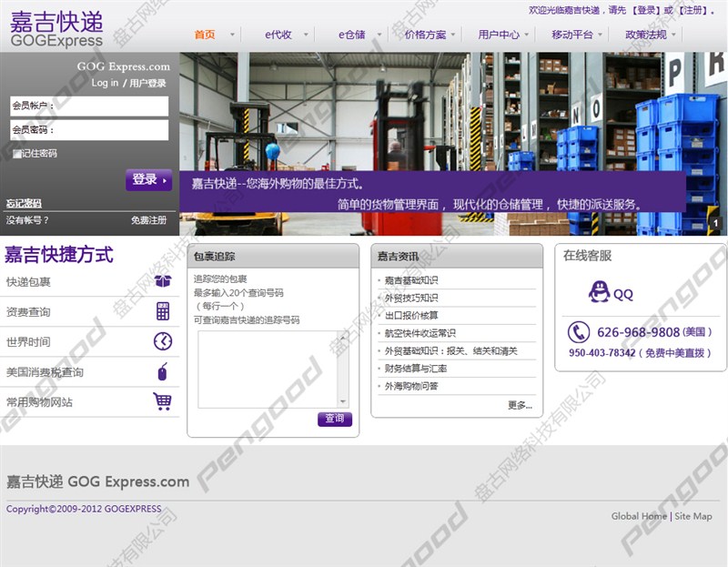Click the purple 登录 button
The image size is (728, 567).
(x=148, y=179)
